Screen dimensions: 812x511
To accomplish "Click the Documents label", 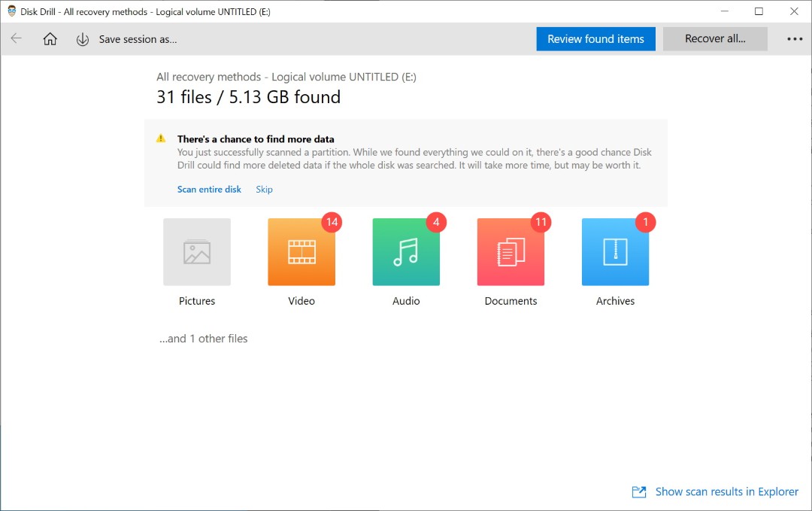I will click(x=511, y=301).
